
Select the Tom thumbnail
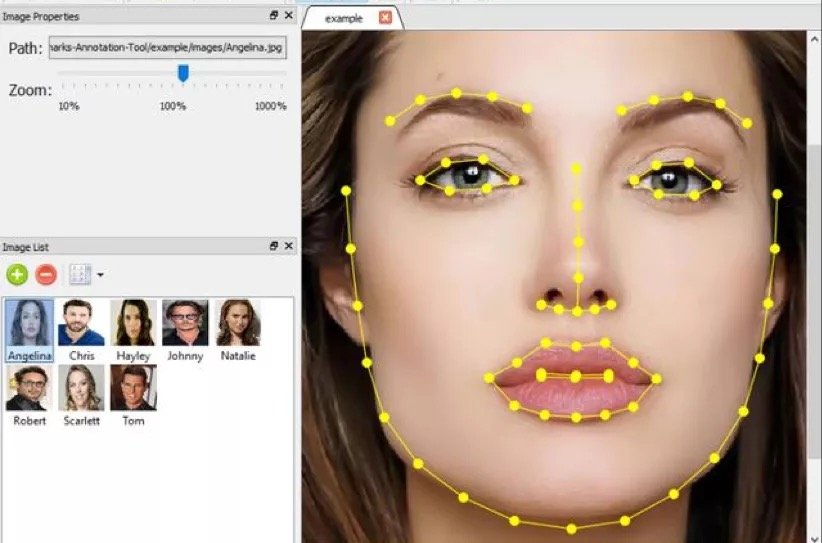pos(133,395)
